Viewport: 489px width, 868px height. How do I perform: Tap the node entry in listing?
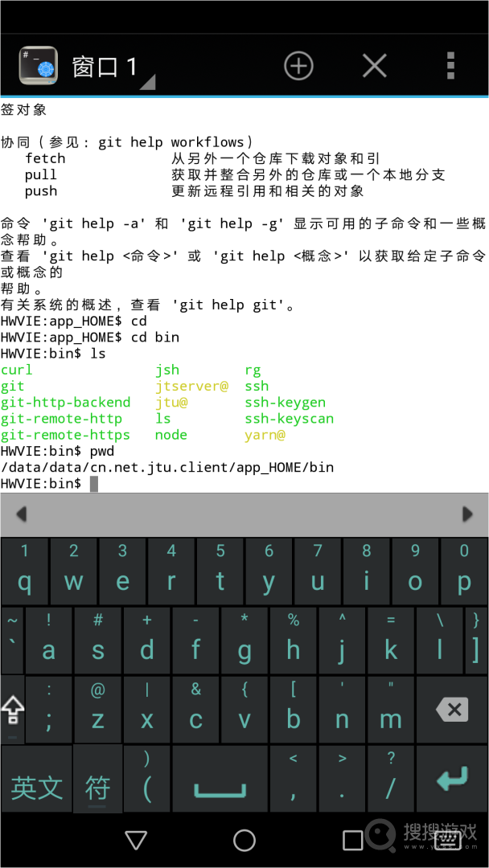[x=171, y=435]
